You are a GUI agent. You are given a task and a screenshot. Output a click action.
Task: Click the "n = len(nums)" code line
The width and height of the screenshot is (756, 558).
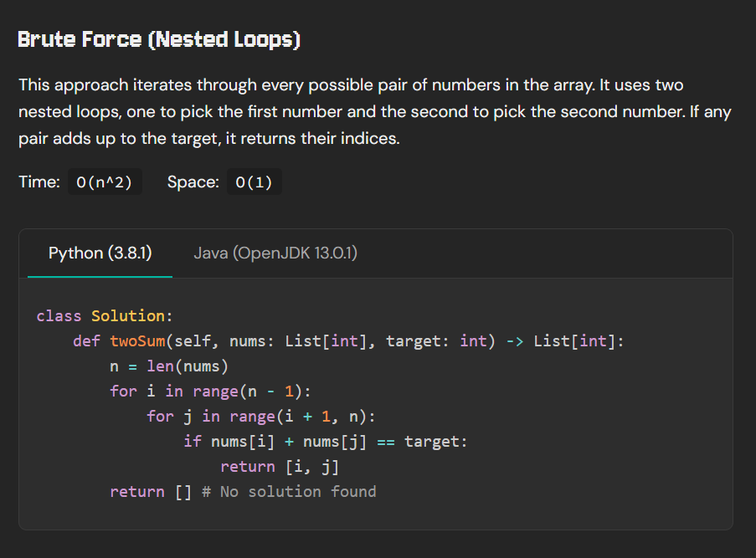click(x=169, y=366)
